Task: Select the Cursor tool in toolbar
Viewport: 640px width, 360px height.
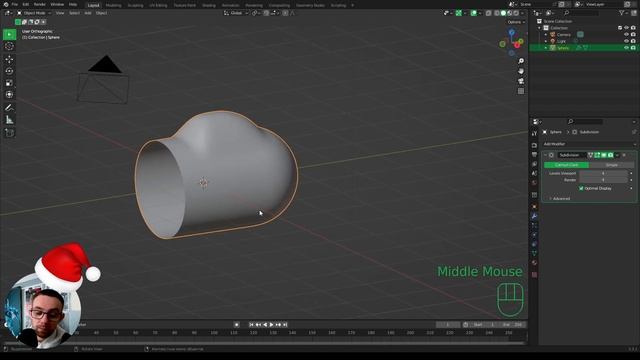Action: (x=9, y=46)
